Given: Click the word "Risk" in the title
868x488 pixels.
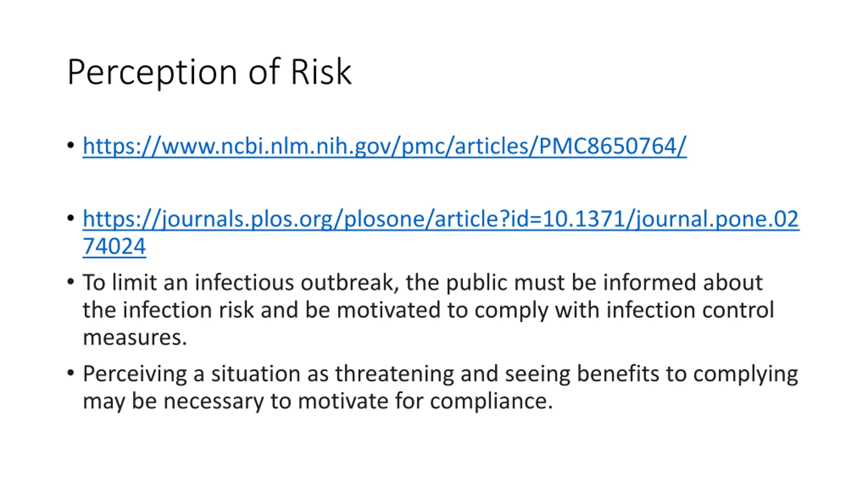Looking at the screenshot, I should [x=321, y=72].
